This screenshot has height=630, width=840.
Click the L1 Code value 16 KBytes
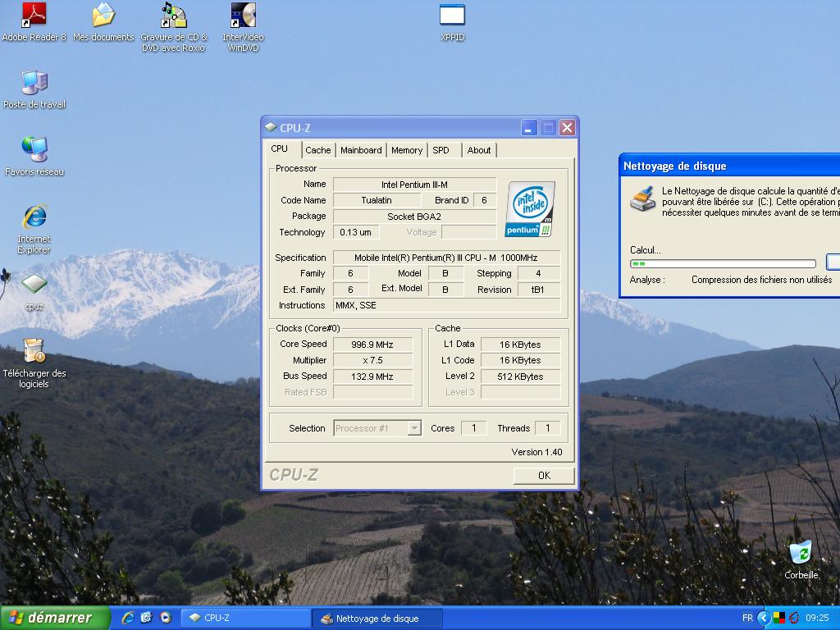(520, 361)
